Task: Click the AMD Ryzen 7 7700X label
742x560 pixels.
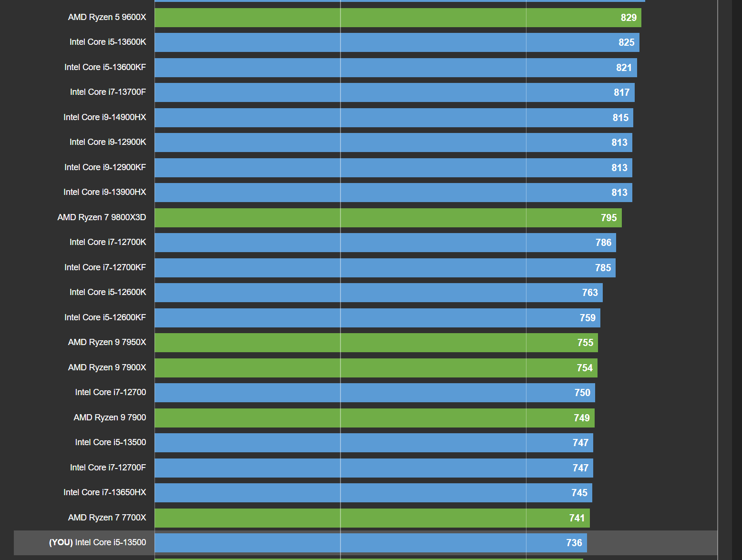Action: (x=107, y=518)
